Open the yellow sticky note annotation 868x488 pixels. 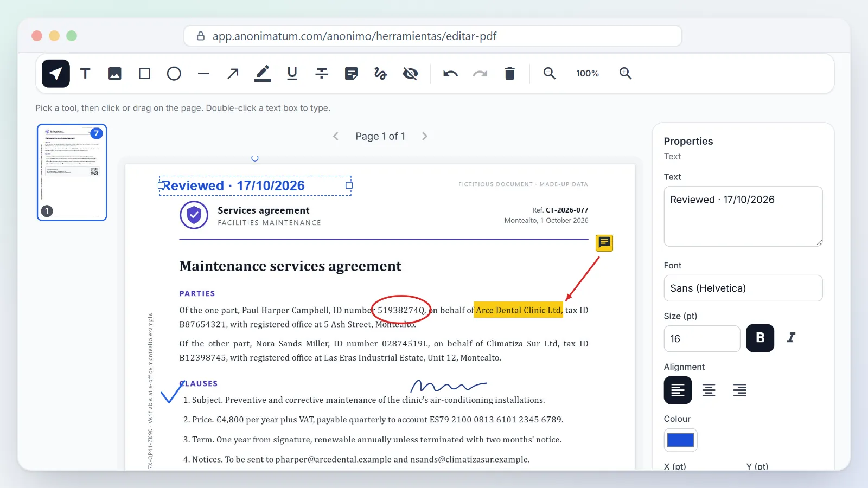coord(604,243)
